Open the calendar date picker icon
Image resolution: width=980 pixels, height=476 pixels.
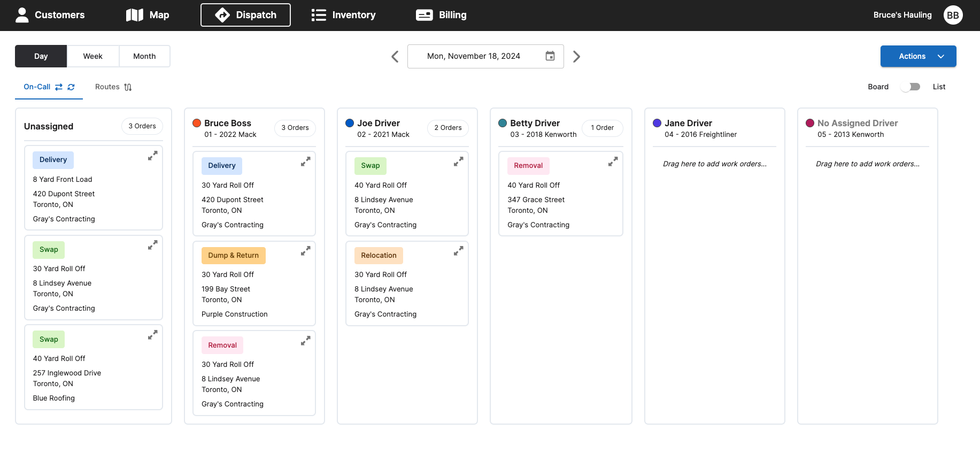pyautogui.click(x=550, y=56)
